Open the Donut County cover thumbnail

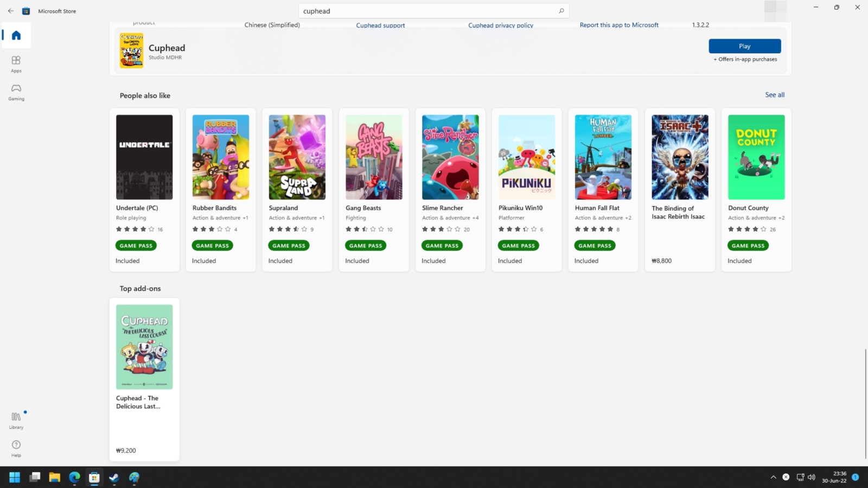[756, 157]
